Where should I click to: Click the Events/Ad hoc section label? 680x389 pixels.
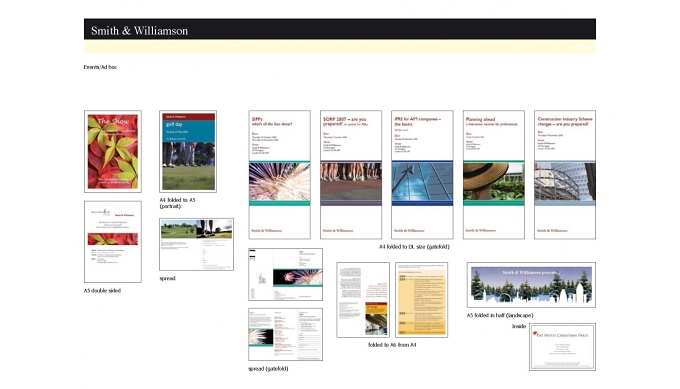(100, 67)
